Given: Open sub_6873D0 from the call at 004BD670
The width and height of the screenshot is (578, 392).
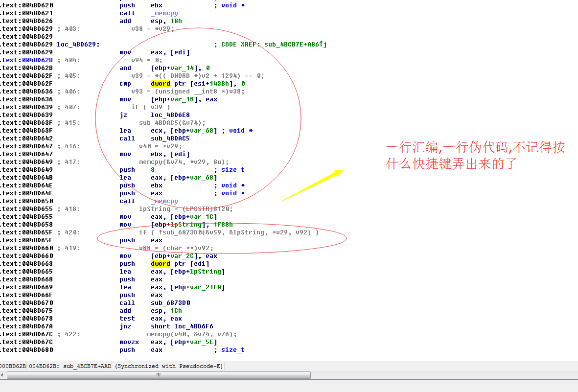Looking at the screenshot, I should pyautogui.click(x=170, y=303).
